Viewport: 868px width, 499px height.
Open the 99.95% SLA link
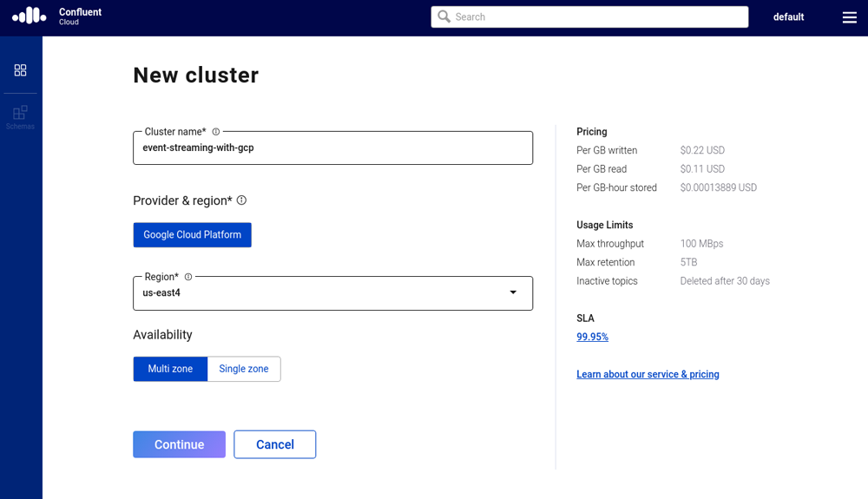pyautogui.click(x=592, y=337)
